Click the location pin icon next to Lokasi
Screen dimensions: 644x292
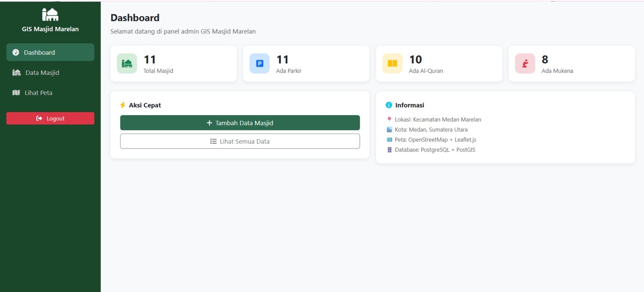pos(389,119)
